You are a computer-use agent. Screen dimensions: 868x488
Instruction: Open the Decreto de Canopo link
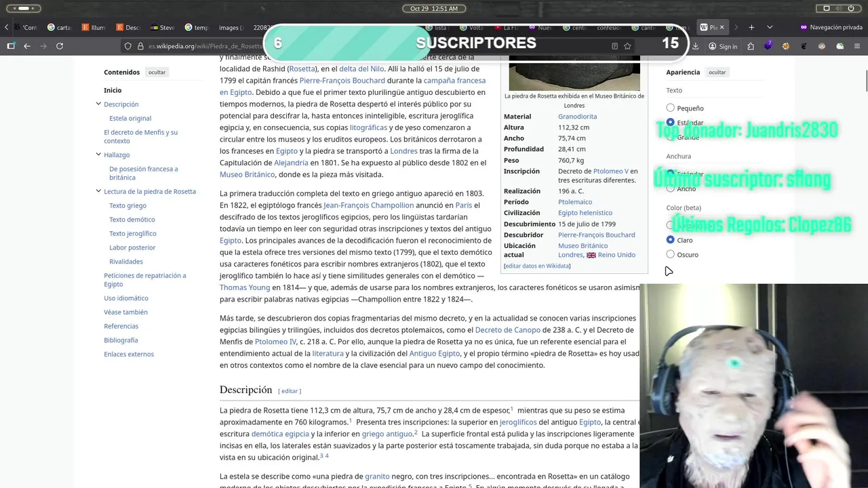click(507, 330)
